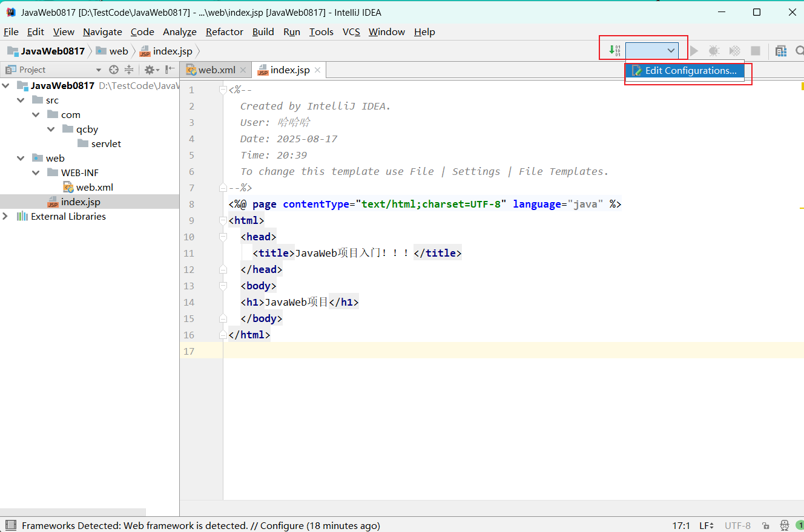Collapse the web folder node
Viewport: 804px width, 532px height.
pyautogui.click(x=21, y=158)
